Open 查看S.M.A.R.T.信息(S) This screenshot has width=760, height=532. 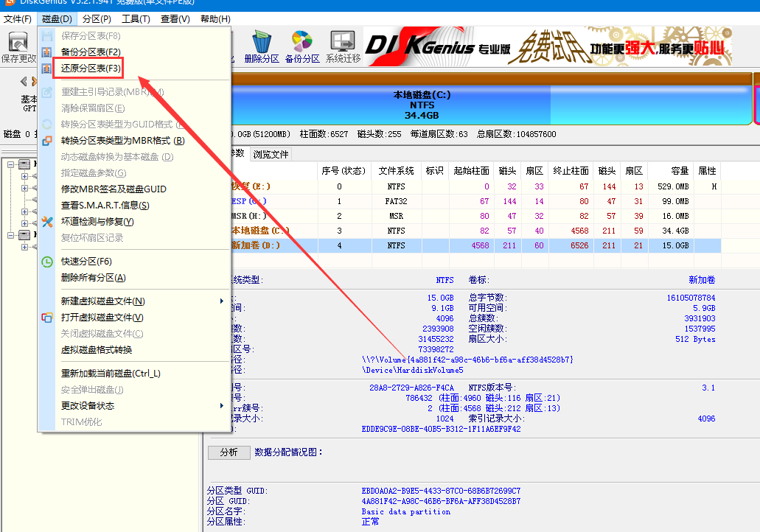click(134, 206)
